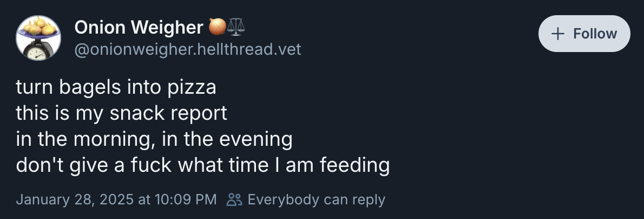This screenshot has height=219, width=644.
Task: Click the last line ending in "feeding"
Action: (203, 165)
